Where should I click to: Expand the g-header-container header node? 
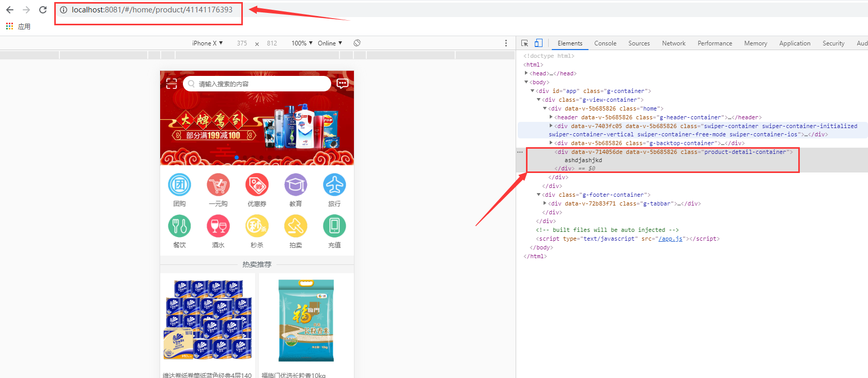551,117
